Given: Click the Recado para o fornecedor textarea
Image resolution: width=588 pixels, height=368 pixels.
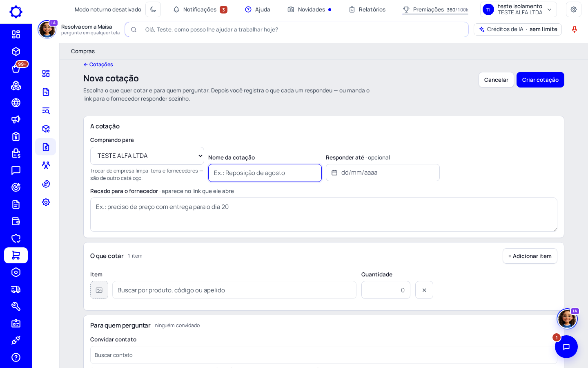Looking at the screenshot, I should [x=324, y=215].
